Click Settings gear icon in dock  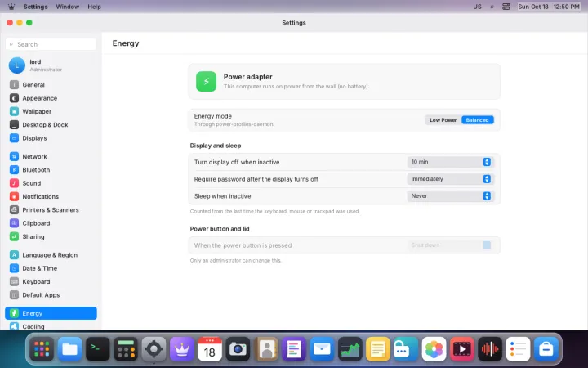[x=154, y=349]
